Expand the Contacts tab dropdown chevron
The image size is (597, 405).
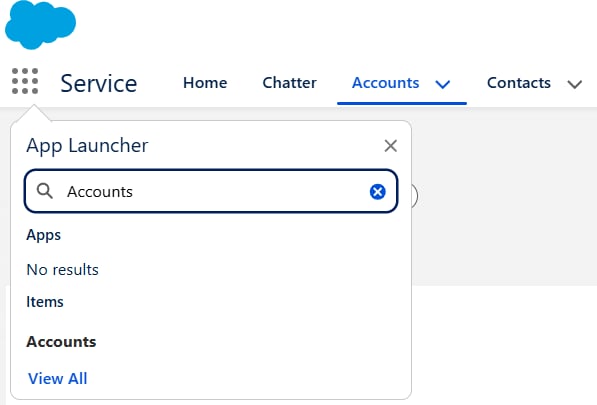575,84
